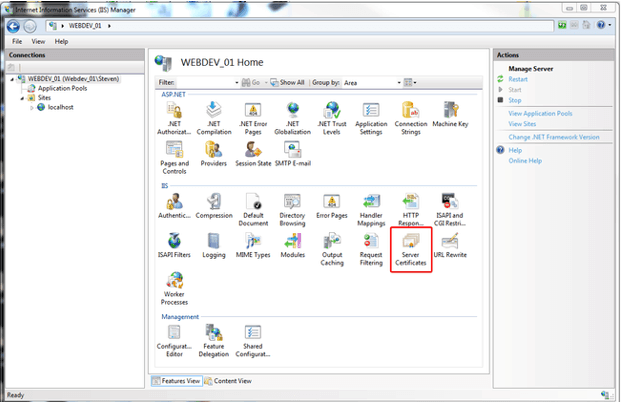Viewport: 622px width, 402px height.
Task: Open ISAPI and CGI Restrictions
Action: tap(450, 210)
